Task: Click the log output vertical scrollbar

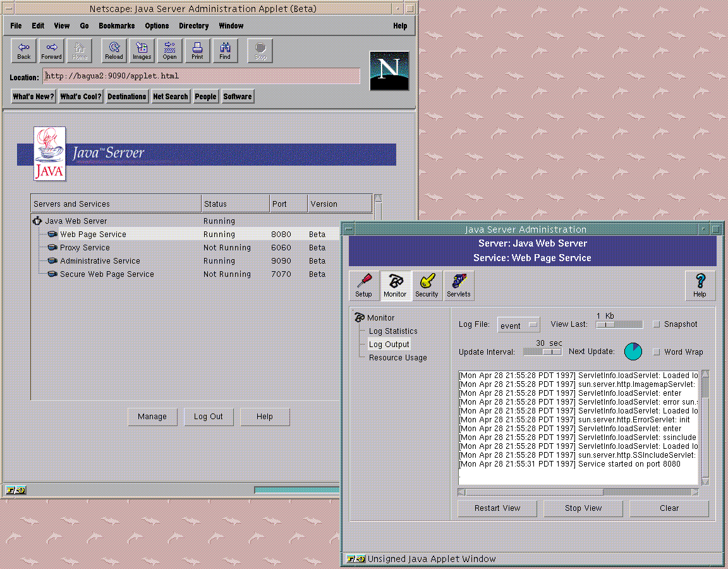Action: (705, 427)
